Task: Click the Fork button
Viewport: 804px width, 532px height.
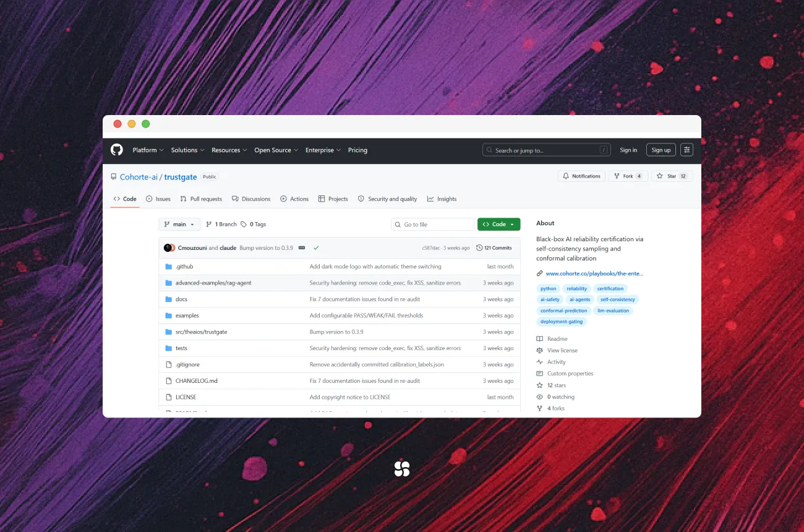Action: [x=628, y=176]
